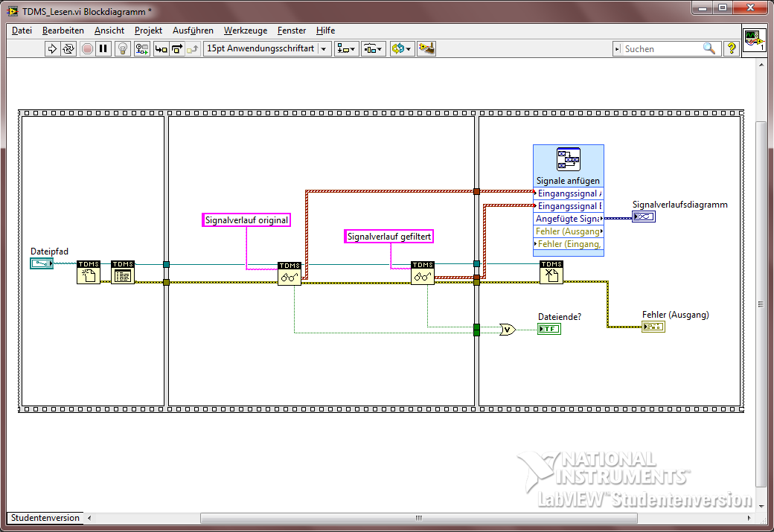Open the Bearbeiten menu
This screenshot has width=774, height=532.
pyautogui.click(x=63, y=31)
